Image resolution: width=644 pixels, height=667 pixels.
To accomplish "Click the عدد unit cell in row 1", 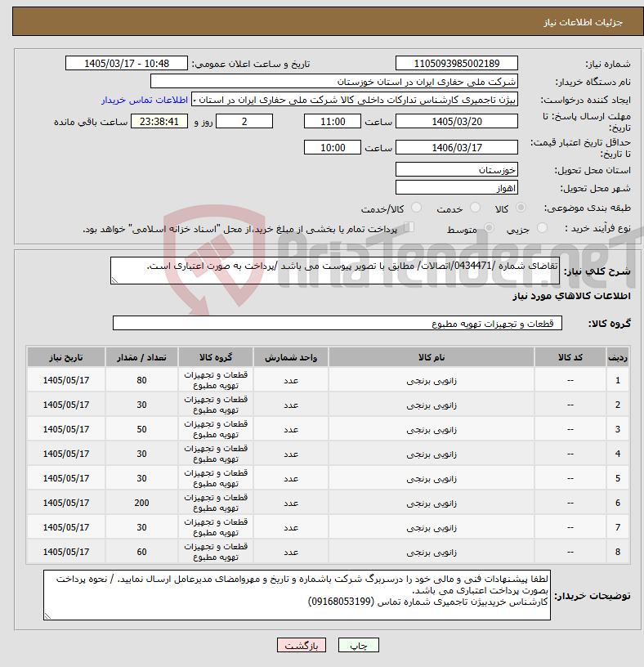I will (x=291, y=380).
